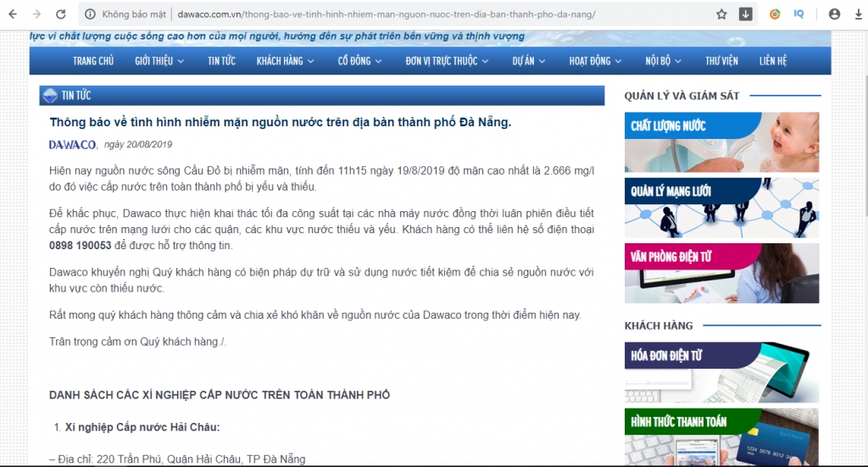Click the water drop icon beside TIN TỨC header
Viewport: 868px width, 467px height.
(x=50, y=96)
